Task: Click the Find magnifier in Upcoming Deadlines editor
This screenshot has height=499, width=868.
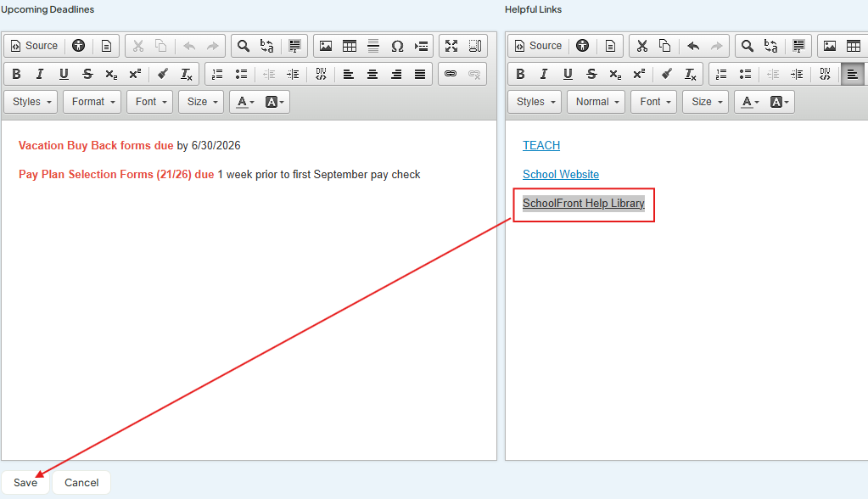Action: pyautogui.click(x=243, y=46)
